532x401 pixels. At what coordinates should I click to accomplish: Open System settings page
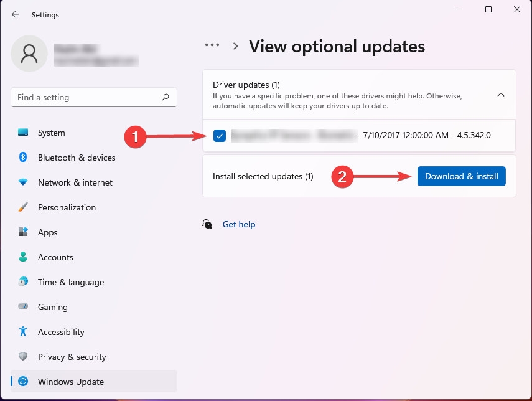point(93,133)
